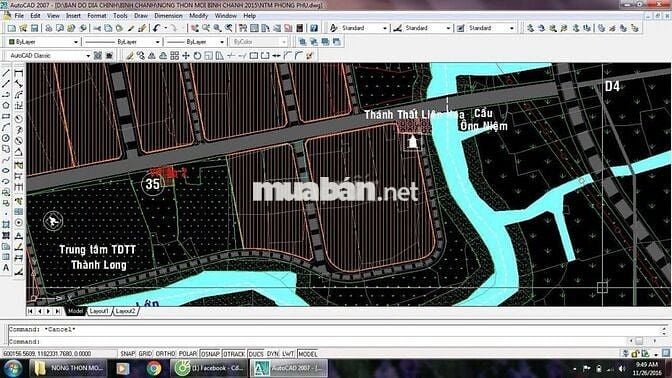Select the Mirror tool
The image size is (672, 378).
[x=152, y=56]
